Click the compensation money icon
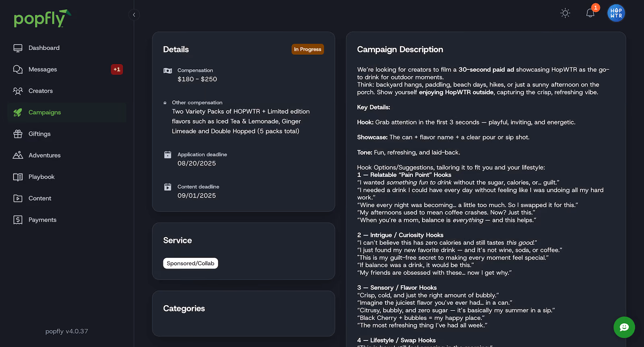644x347 pixels. coord(168,71)
